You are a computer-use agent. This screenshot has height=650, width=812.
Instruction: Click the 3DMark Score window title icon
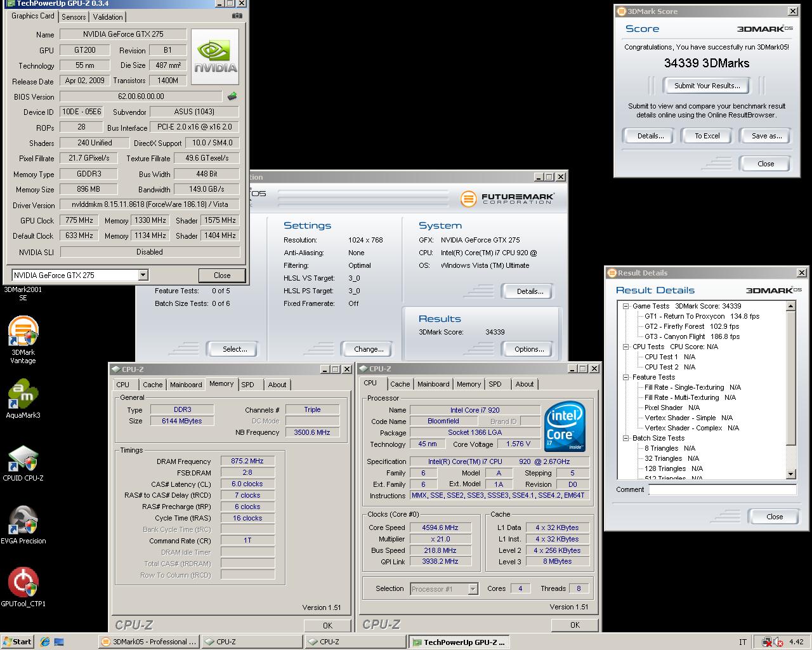click(621, 11)
